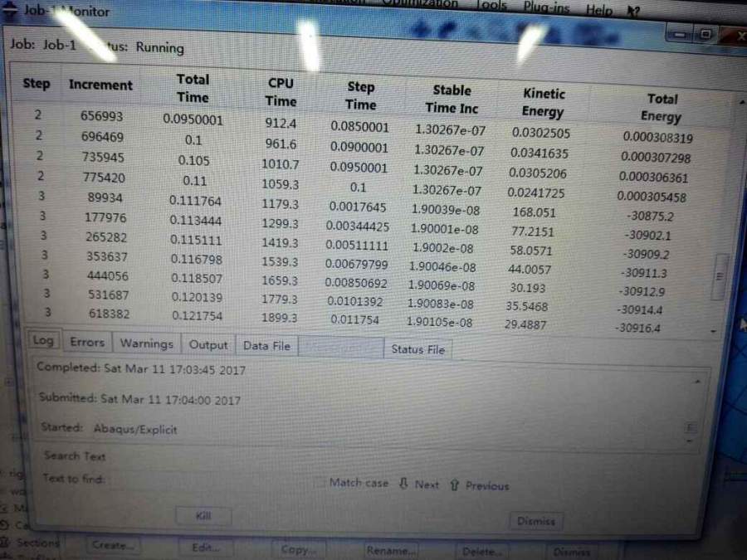The width and height of the screenshot is (747, 560).
Task: Select increment value 656993
Action: [x=101, y=115]
